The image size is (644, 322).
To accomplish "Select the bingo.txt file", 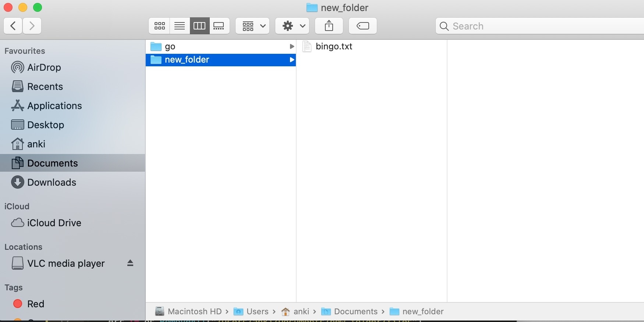I will [x=372, y=46].
